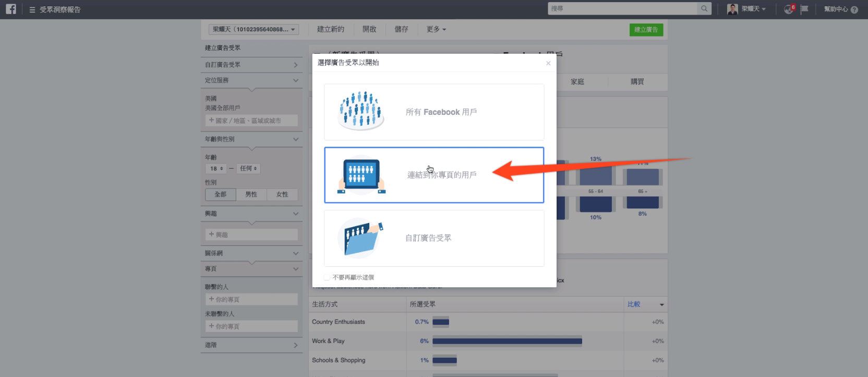Click the top bar search field
The height and width of the screenshot is (377, 868).
click(x=623, y=8)
